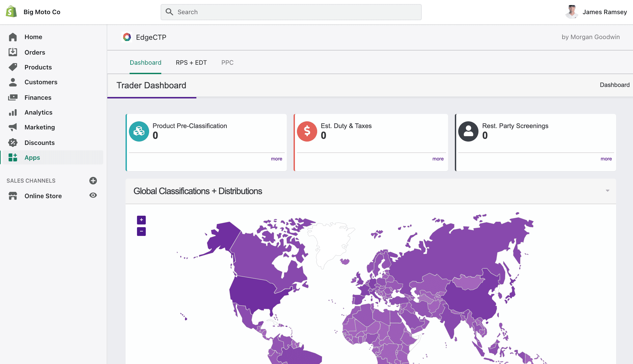Open the James Ramsey account menu
The width and height of the screenshot is (633, 364).
click(596, 12)
